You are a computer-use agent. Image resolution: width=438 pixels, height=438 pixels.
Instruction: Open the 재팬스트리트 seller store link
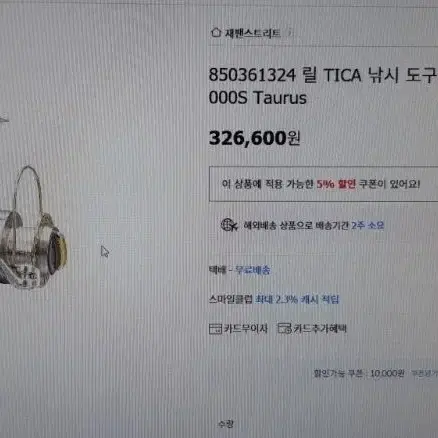[x=252, y=33]
